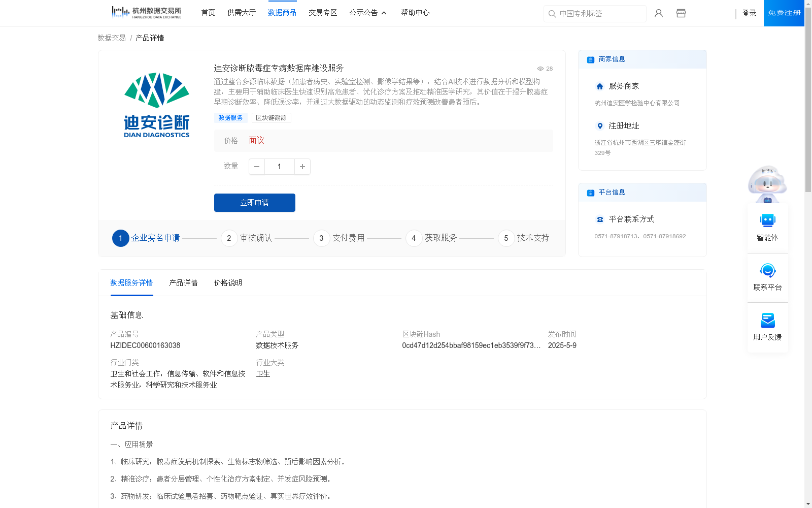Open the user profile icon

(x=659, y=13)
